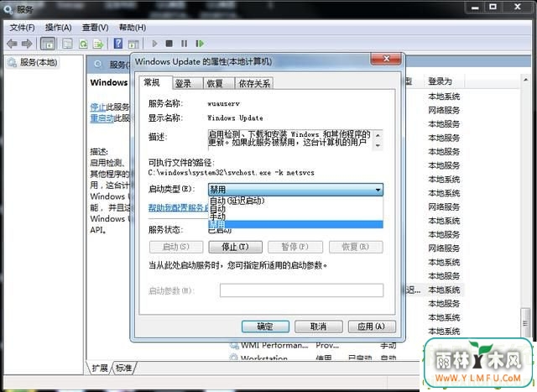Click the green Refresh toolbar icon
This screenshot has height=392, width=537.
[83, 44]
